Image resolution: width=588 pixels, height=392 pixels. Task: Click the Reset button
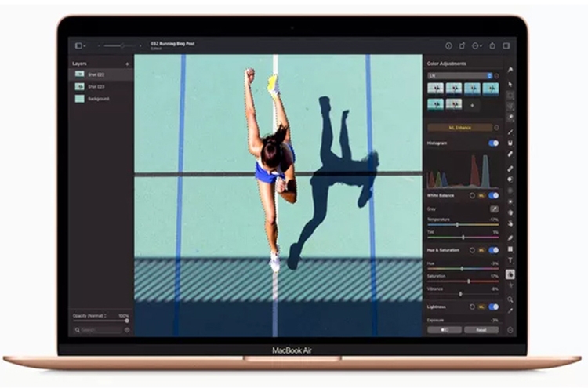point(481,330)
